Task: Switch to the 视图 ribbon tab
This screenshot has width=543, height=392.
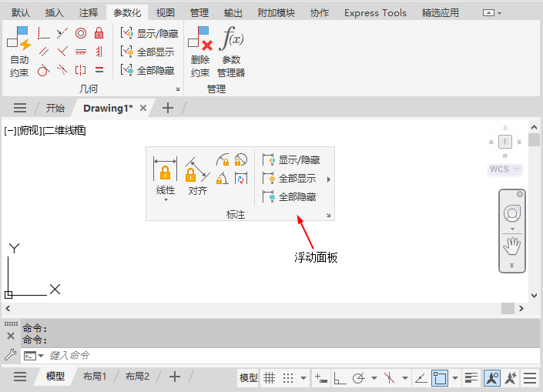Action: click(165, 13)
